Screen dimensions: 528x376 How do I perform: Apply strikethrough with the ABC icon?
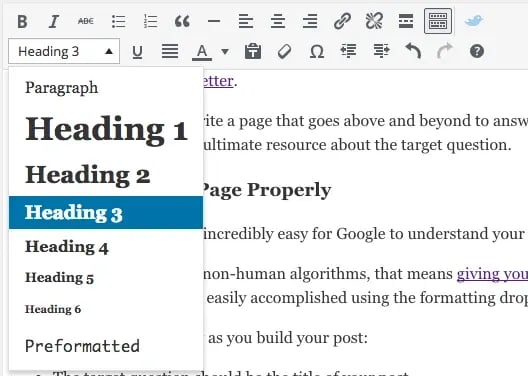pos(86,21)
